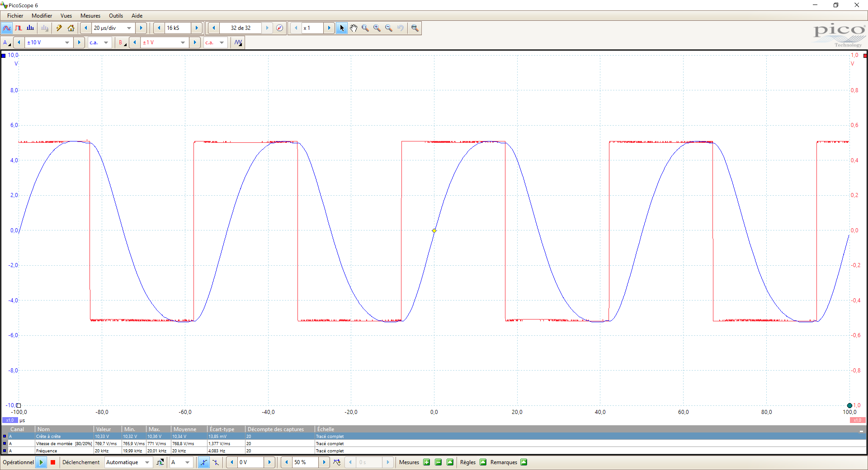Click the Home display icon
The image size is (868, 470).
coord(71,28)
